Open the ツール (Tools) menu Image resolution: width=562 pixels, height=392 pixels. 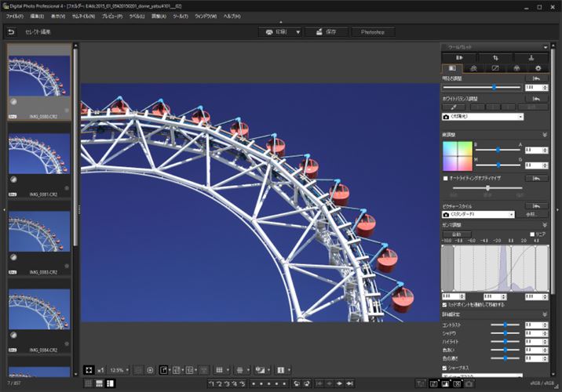point(181,16)
